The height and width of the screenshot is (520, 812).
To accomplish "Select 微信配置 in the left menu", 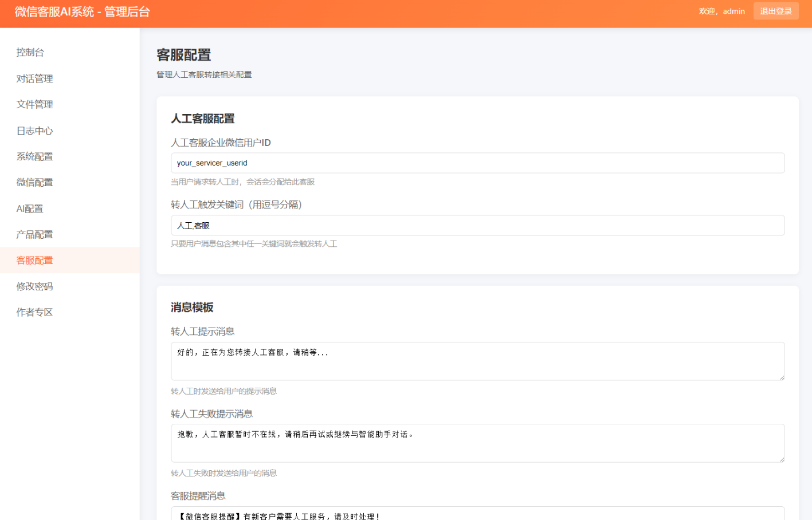I will click(34, 182).
